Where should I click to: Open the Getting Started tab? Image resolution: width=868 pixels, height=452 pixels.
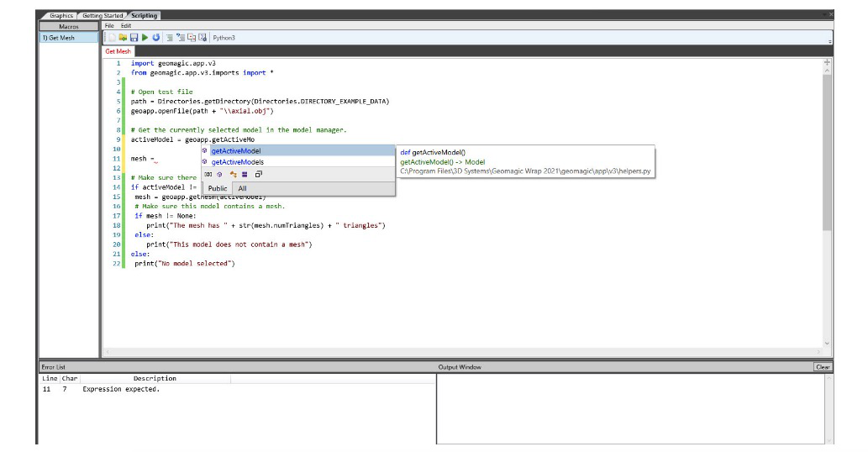pos(103,15)
